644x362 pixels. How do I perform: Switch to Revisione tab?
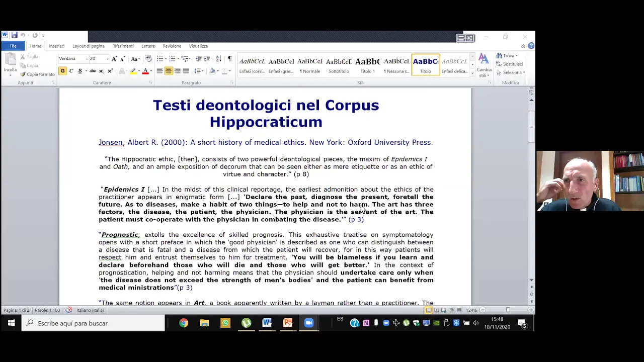pos(172,46)
